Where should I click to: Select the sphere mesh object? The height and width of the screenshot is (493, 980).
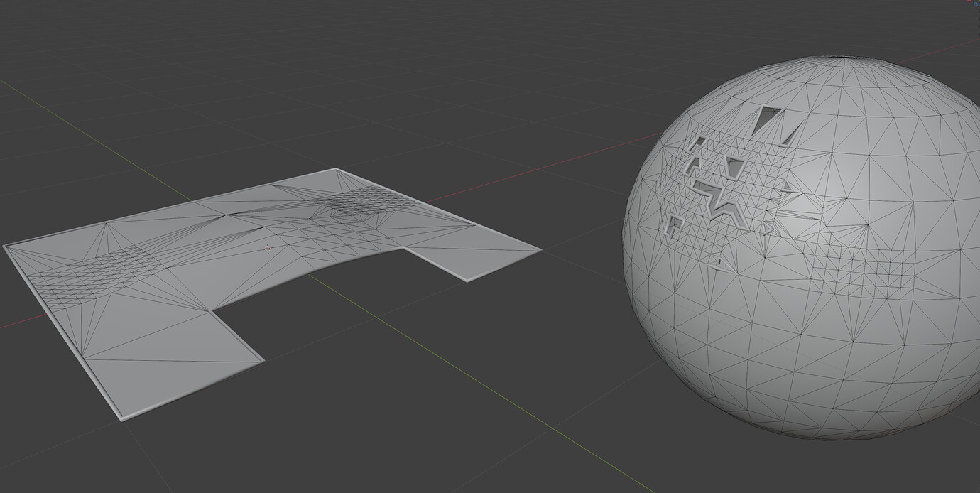802,249
